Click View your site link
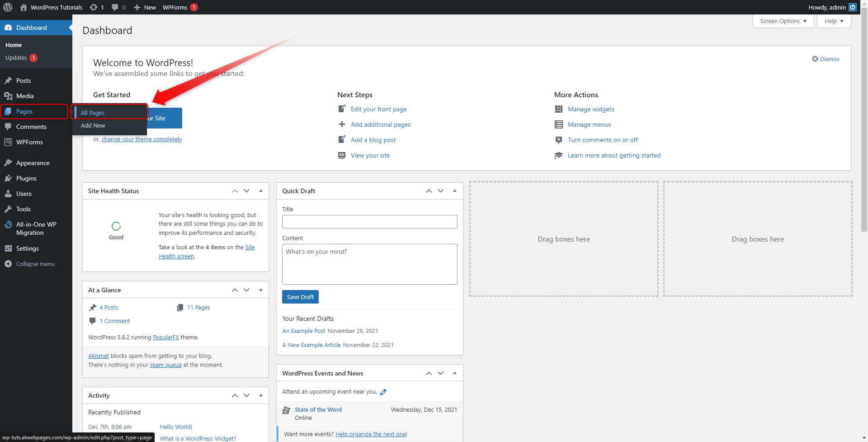 coord(370,155)
